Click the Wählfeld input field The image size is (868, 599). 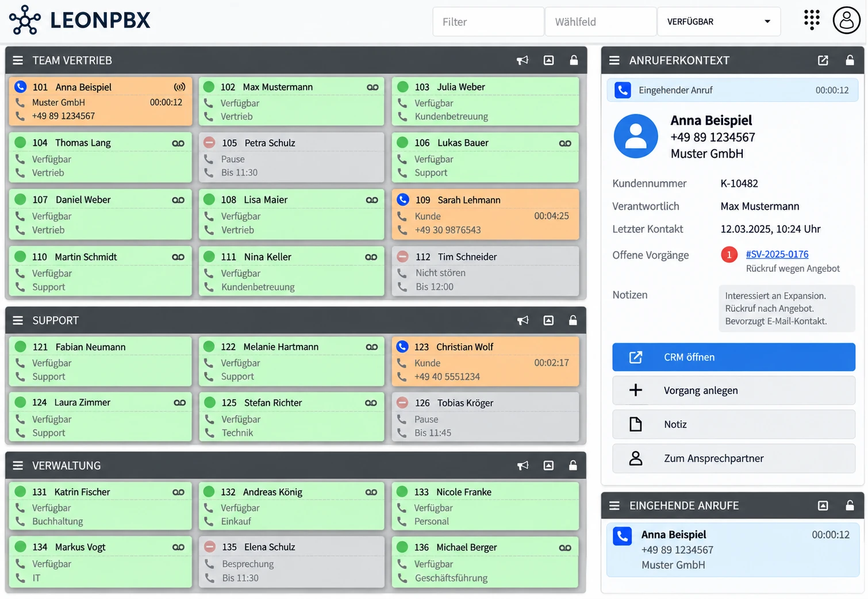[x=600, y=22]
